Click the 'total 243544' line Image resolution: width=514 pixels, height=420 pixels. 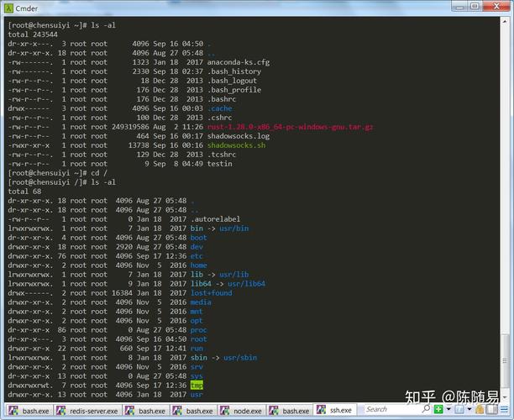[x=33, y=34]
